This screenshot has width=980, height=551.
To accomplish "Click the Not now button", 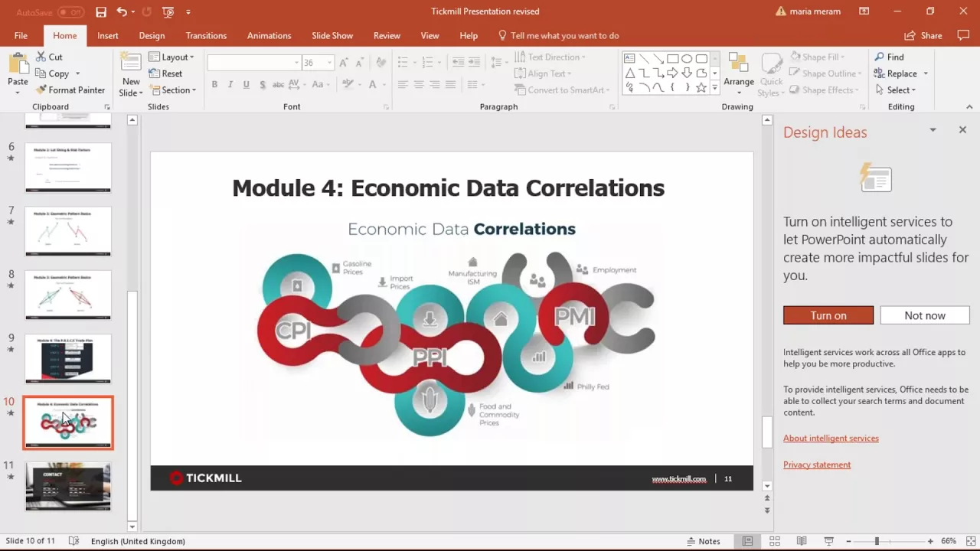I will point(925,315).
